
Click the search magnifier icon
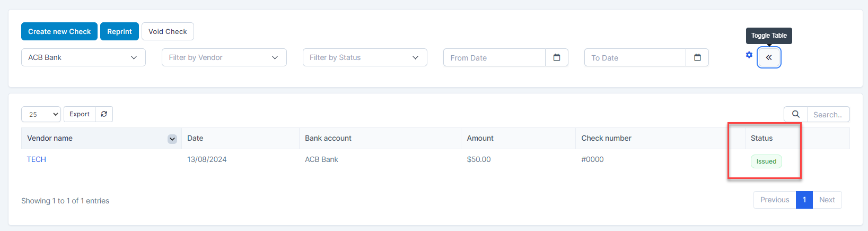pyautogui.click(x=795, y=114)
